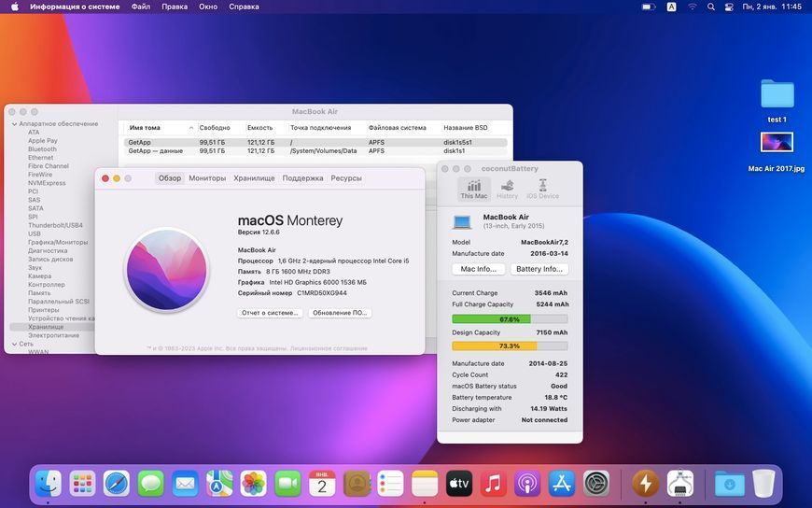Click the yellow 73.3% capacity bar
The height and width of the screenshot is (508, 812).
(510, 346)
